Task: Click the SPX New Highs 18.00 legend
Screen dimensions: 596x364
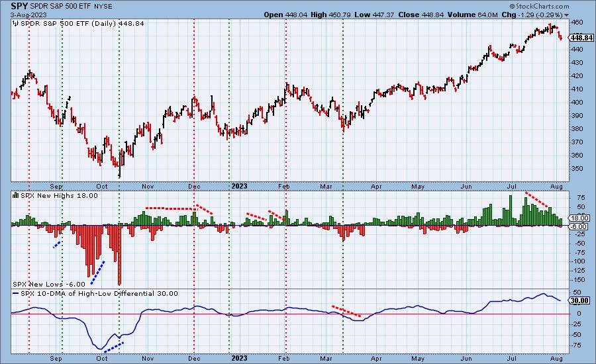Action: pyautogui.click(x=59, y=195)
